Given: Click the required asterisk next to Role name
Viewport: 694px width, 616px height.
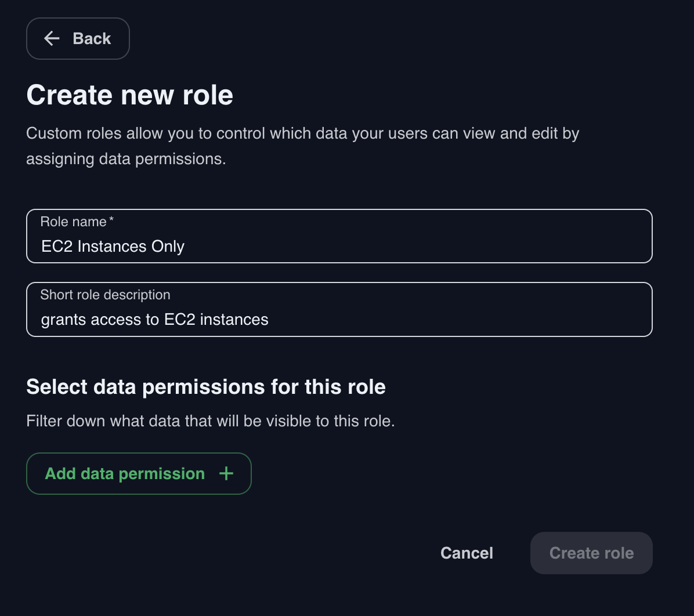Looking at the screenshot, I should tap(111, 220).
